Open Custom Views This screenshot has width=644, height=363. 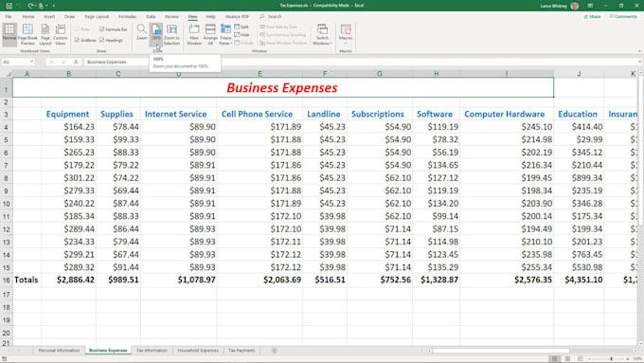coord(60,34)
